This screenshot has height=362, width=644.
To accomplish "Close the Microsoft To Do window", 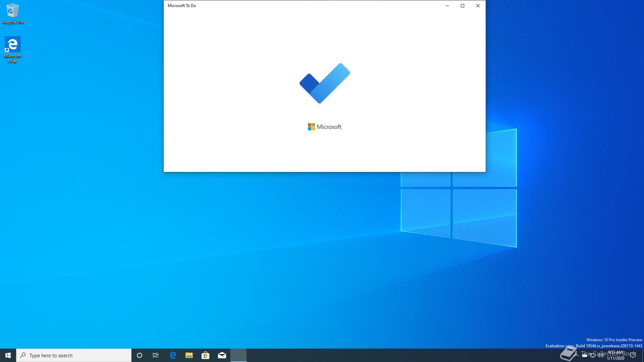I will click(478, 6).
